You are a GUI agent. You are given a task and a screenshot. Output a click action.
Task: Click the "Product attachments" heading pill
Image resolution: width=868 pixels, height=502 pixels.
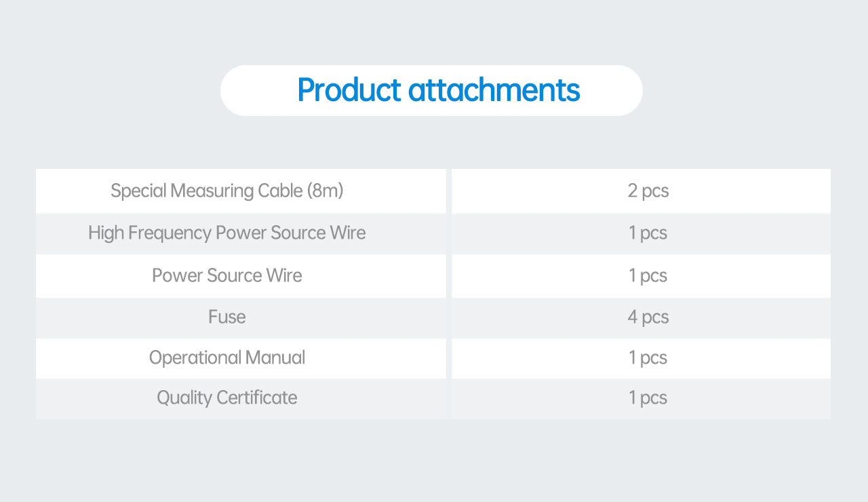(x=431, y=90)
